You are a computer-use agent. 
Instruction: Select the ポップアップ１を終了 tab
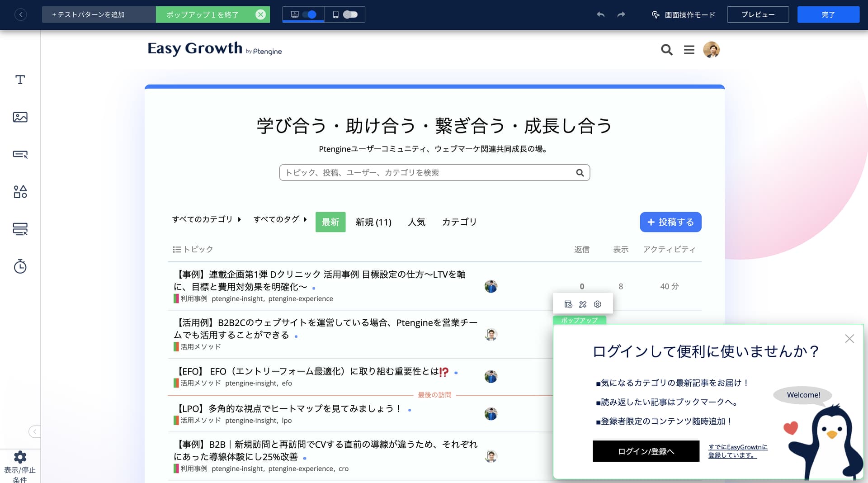point(203,14)
